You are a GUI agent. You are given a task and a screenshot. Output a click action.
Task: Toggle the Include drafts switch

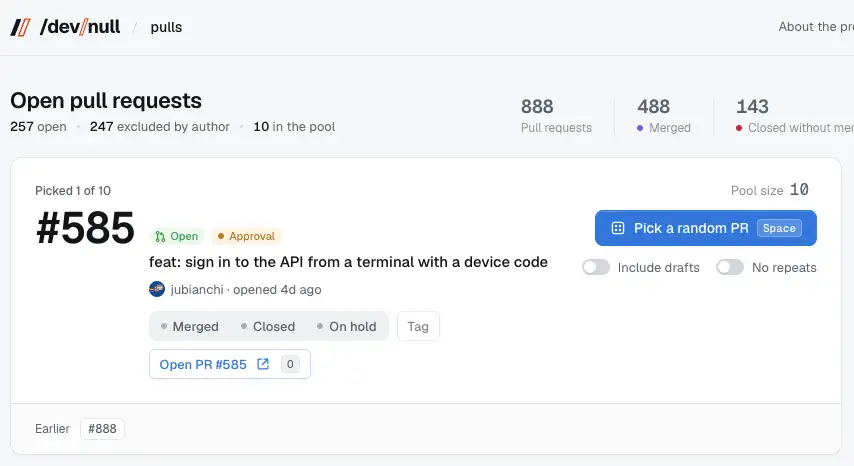pos(596,267)
